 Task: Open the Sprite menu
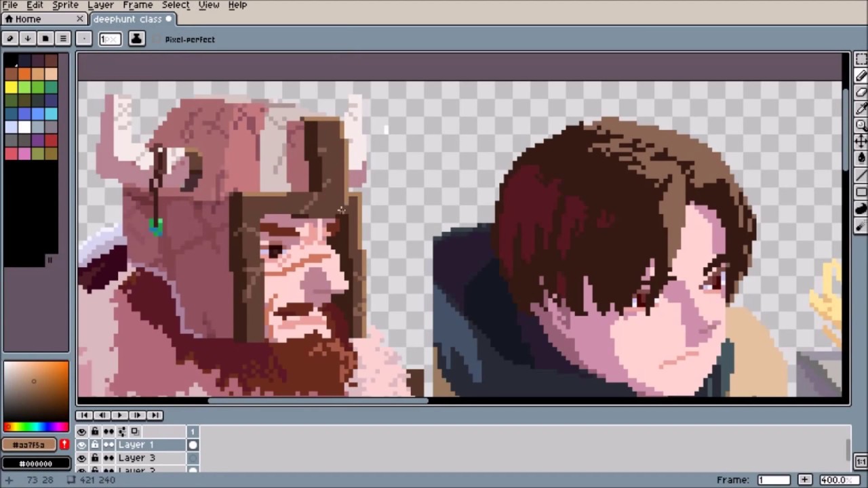[65, 5]
